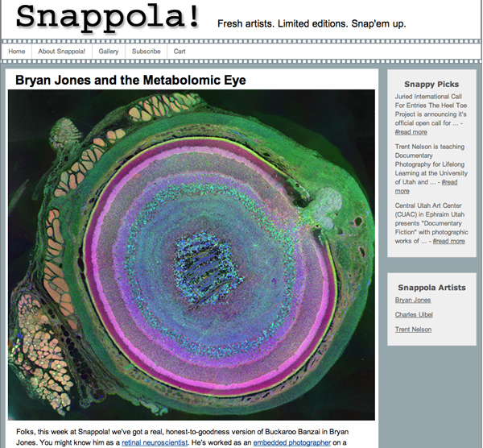
Task: Open the Gallery menu item
Action: 109,52
